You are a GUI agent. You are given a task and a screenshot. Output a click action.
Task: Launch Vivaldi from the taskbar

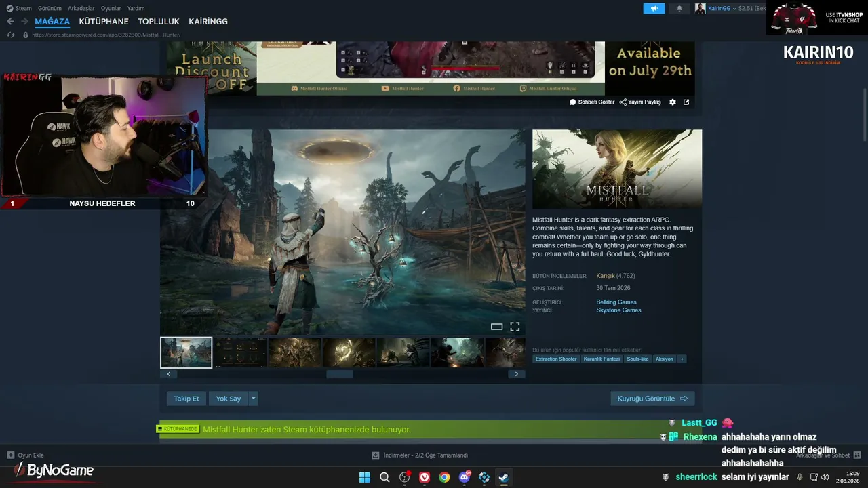[425, 477]
